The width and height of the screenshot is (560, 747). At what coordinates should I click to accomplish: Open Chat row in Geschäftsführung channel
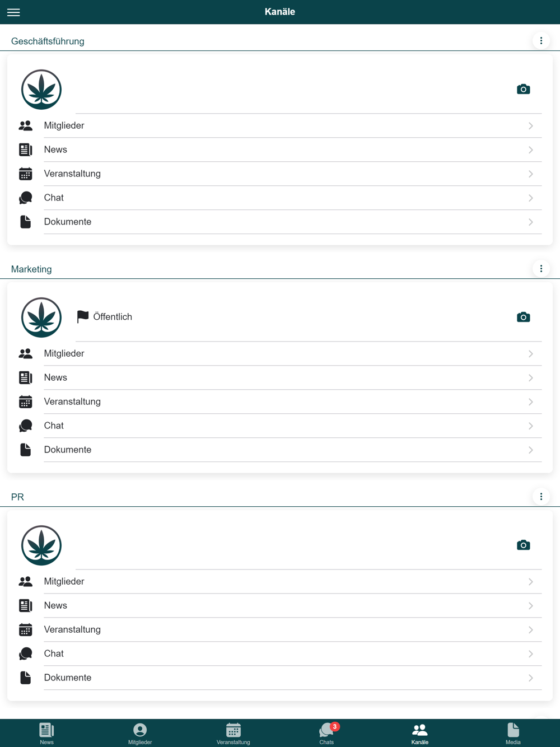280,198
